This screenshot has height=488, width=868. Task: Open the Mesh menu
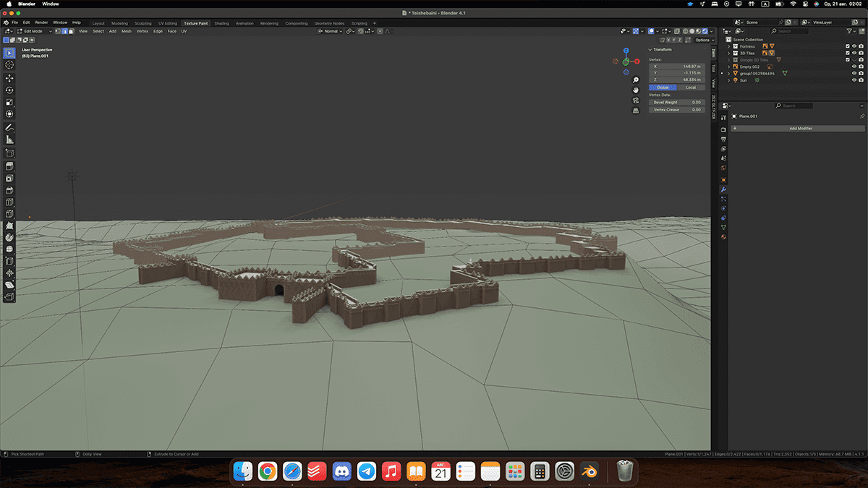point(127,31)
